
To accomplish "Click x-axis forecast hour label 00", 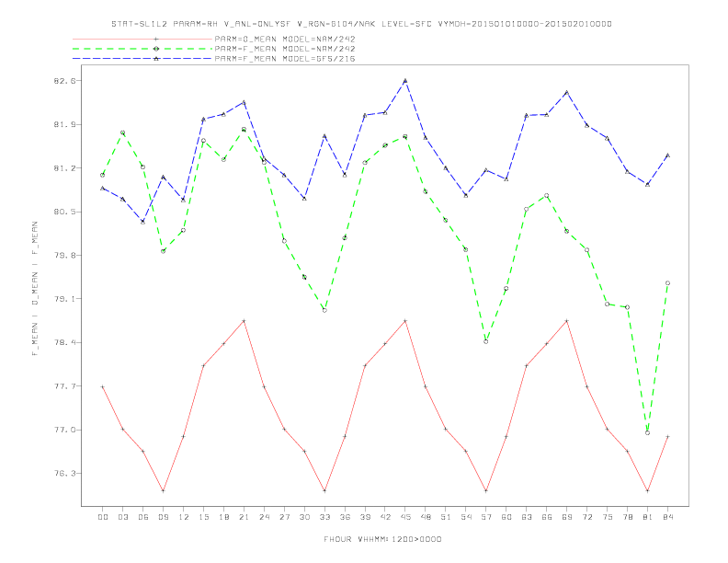I will point(103,517).
